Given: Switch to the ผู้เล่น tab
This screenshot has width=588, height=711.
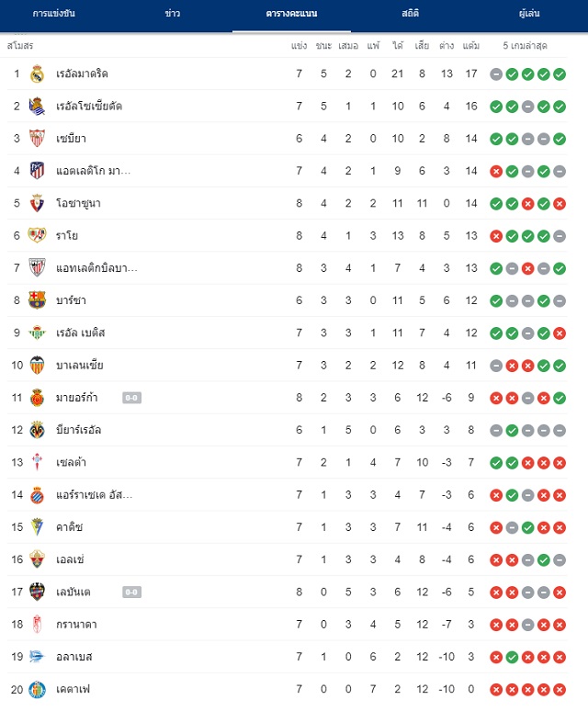Looking at the screenshot, I should tap(529, 14).
